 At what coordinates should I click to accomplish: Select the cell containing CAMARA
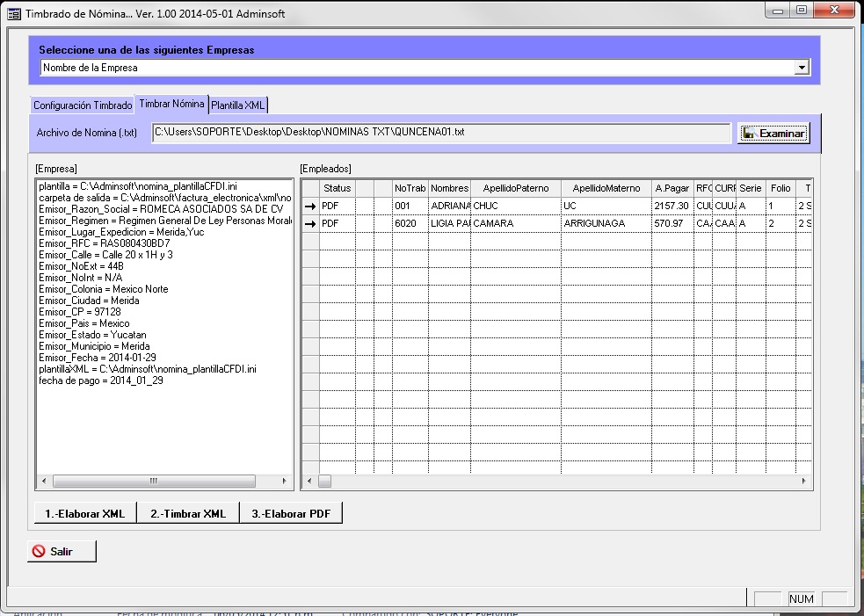[516, 224]
